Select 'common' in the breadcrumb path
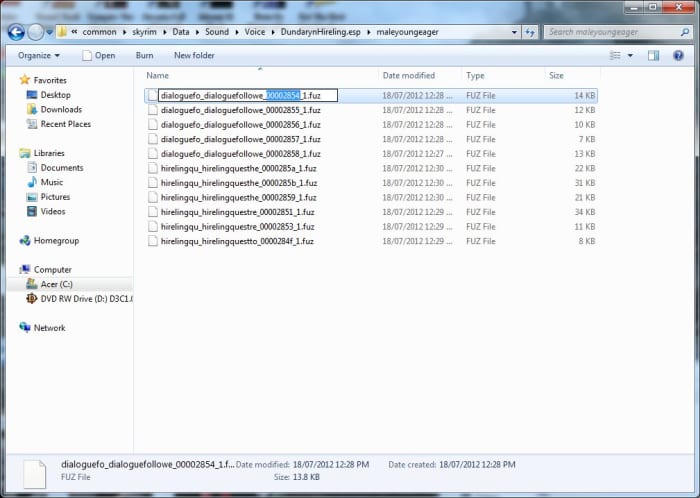The height and width of the screenshot is (498, 700). click(99, 32)
